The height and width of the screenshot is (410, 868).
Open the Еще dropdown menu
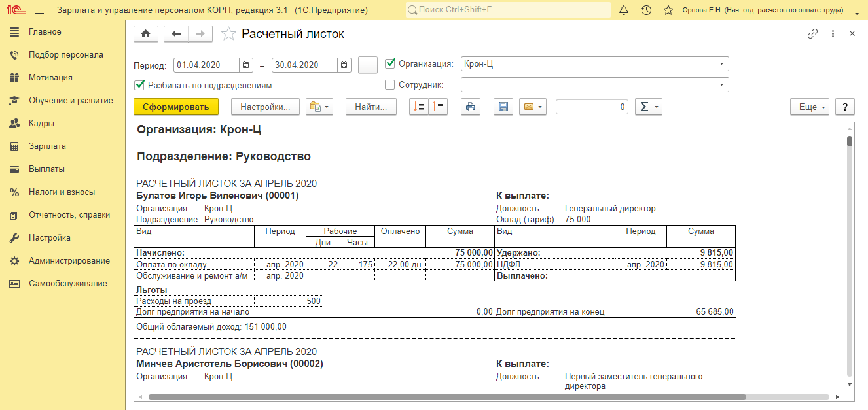pyautogui.click(x=810, y=107)
